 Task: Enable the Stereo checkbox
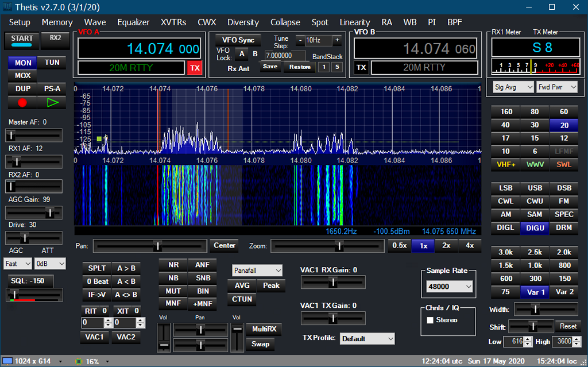[430, 320]
